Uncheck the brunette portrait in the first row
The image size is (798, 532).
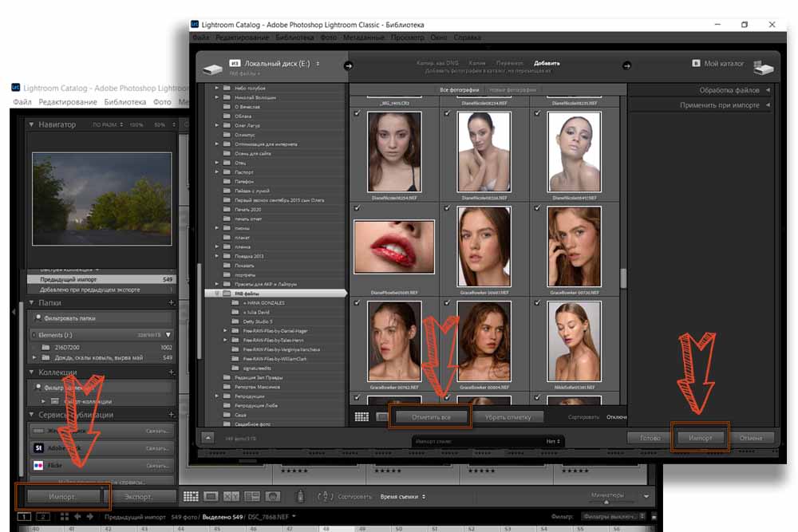point(358,113)
